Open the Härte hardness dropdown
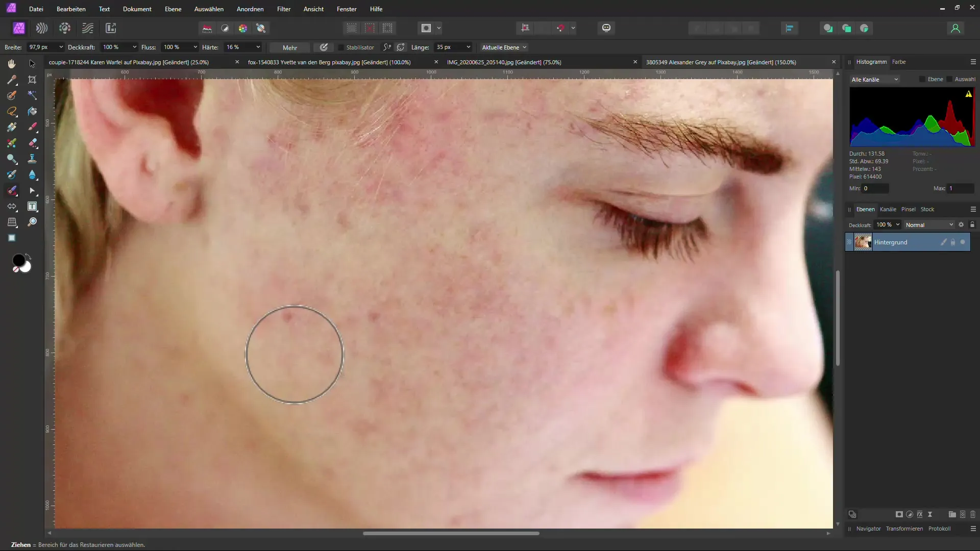This screenshot has width=980, height=551. [x=258, y=47]
